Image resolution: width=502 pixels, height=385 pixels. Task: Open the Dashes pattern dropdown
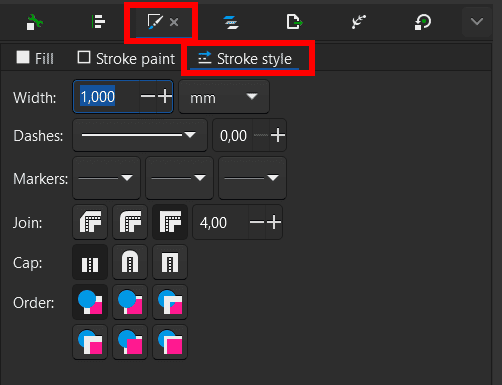[x=140, y=135]
